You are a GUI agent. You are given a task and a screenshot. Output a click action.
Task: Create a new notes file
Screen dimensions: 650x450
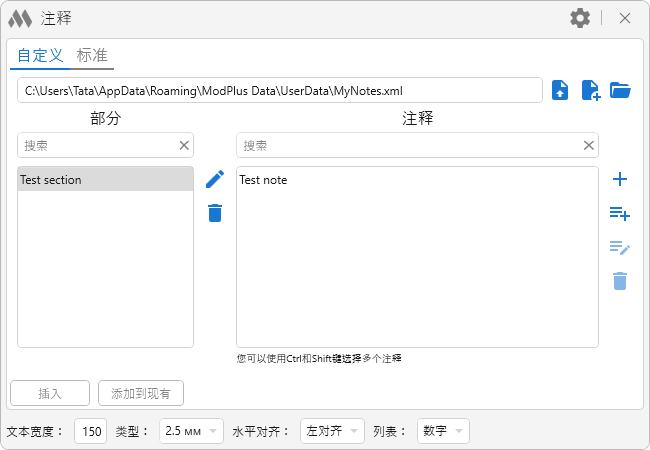coord(591,90)
